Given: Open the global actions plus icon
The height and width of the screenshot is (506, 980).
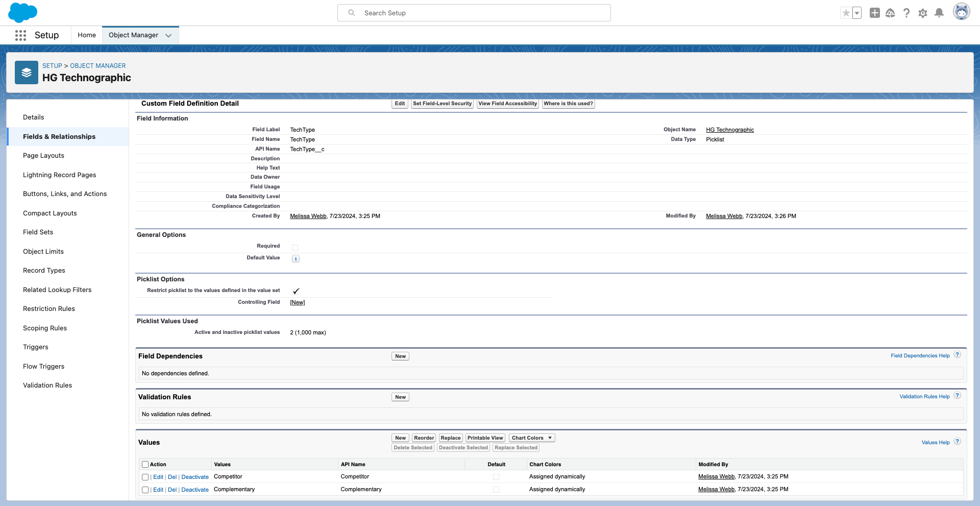Looking at the screenshot, I should [x=875, y=13].
